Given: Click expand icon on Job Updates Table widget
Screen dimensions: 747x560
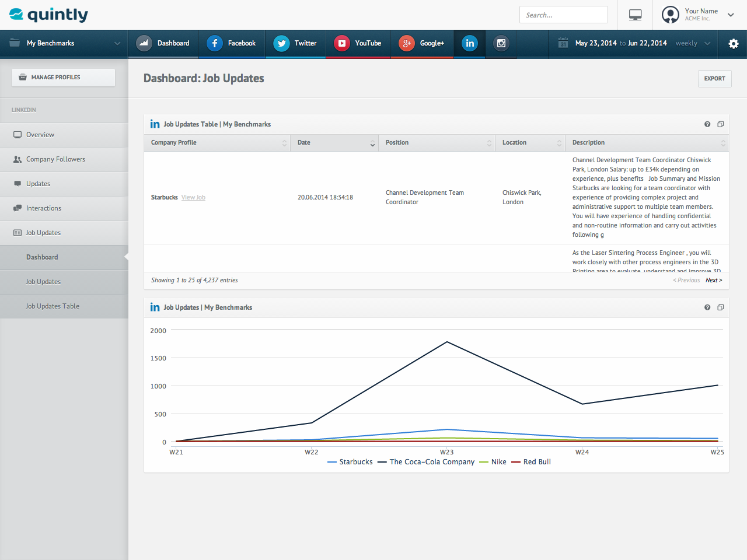Looking at the screenshot, I should 721,124.
